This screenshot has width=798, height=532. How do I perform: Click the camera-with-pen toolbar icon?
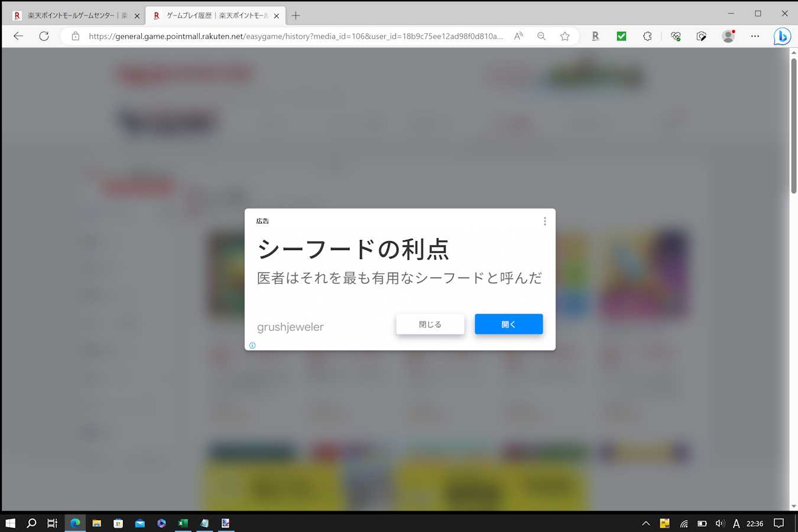[x=702, y=36]
